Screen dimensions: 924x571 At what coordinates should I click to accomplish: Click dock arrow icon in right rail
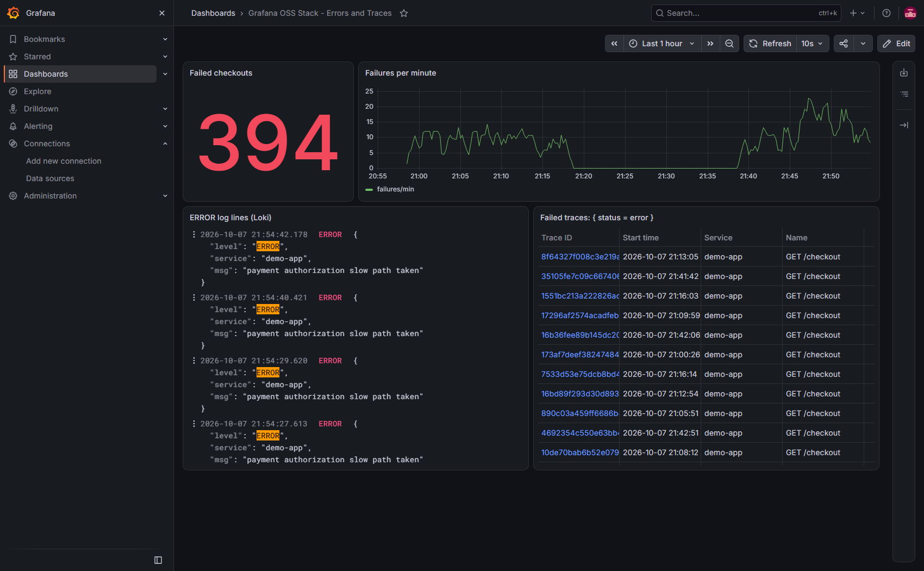(x=904, y=125)
